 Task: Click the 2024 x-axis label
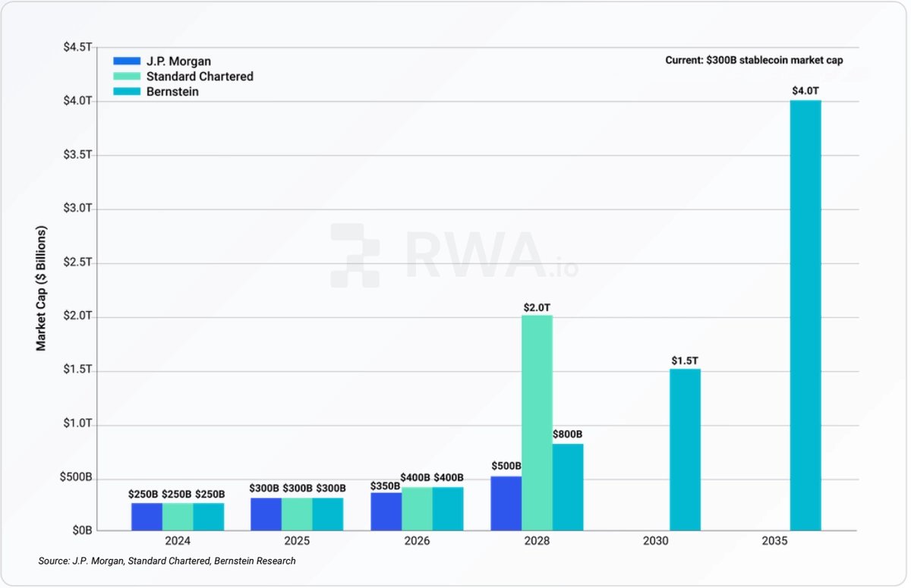[x=177, y=542]
